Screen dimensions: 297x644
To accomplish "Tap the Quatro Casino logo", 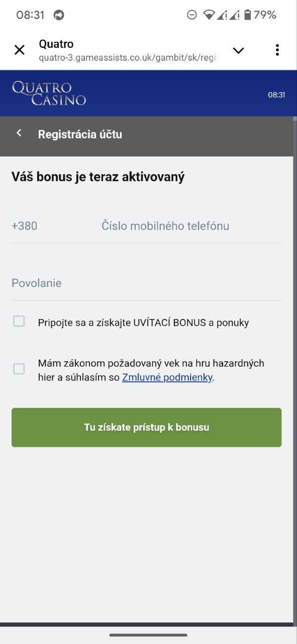I will [48, 93].
